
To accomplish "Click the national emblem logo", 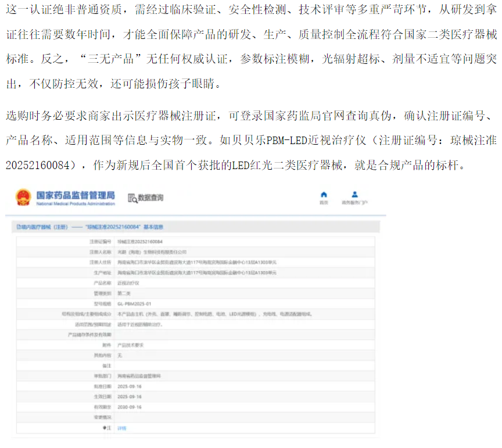I will tap(24, 198).
